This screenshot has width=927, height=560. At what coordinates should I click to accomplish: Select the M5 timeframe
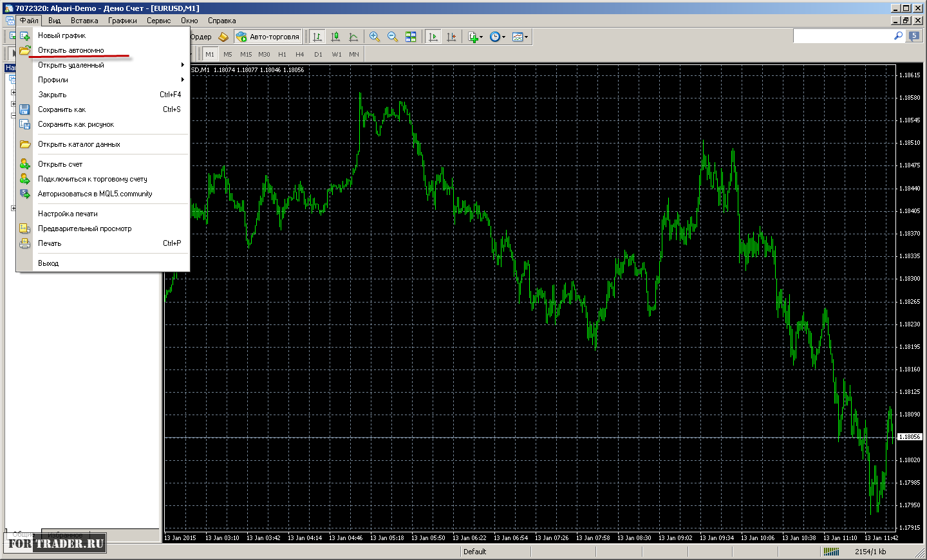(x=228, y=55)
